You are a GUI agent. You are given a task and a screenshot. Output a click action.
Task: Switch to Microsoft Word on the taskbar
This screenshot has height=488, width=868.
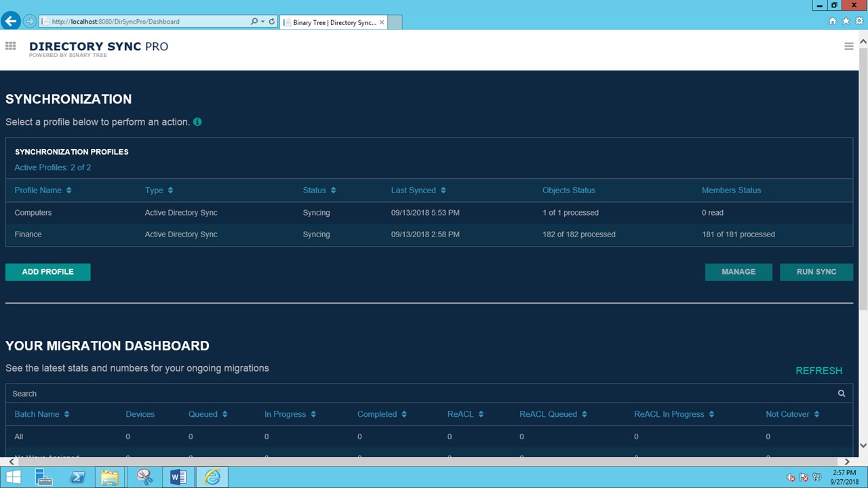point(178,477)
